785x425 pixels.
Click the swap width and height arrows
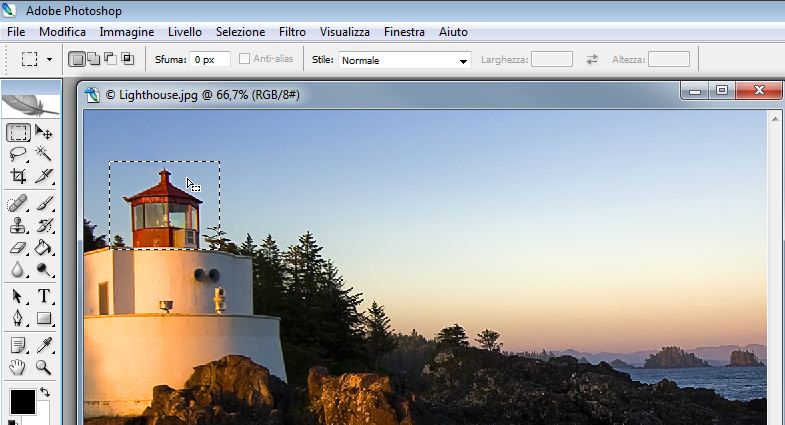[592, 60]
